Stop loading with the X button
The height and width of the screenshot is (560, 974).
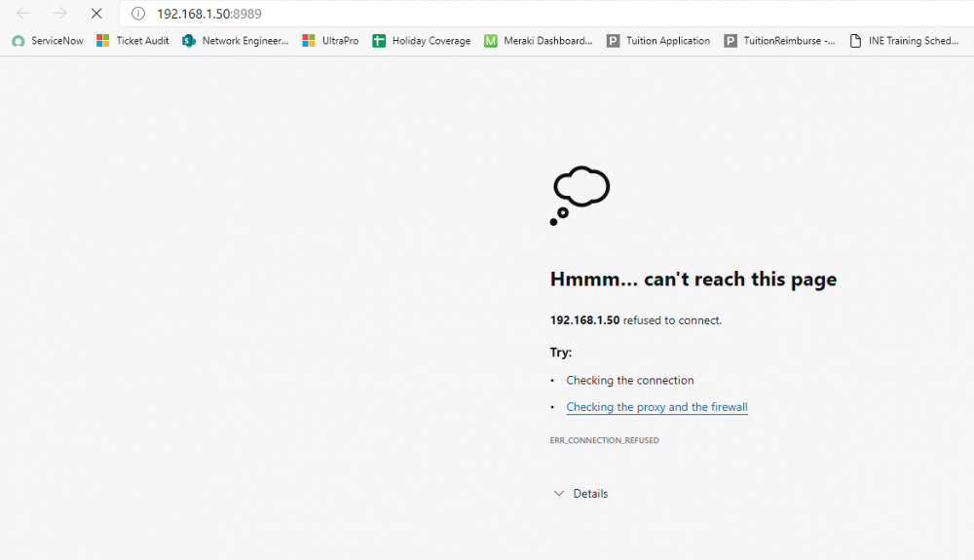tap(96, 13)
